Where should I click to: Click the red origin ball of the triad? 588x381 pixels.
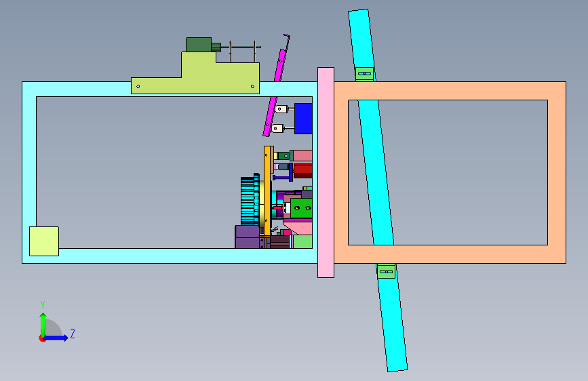42,338
